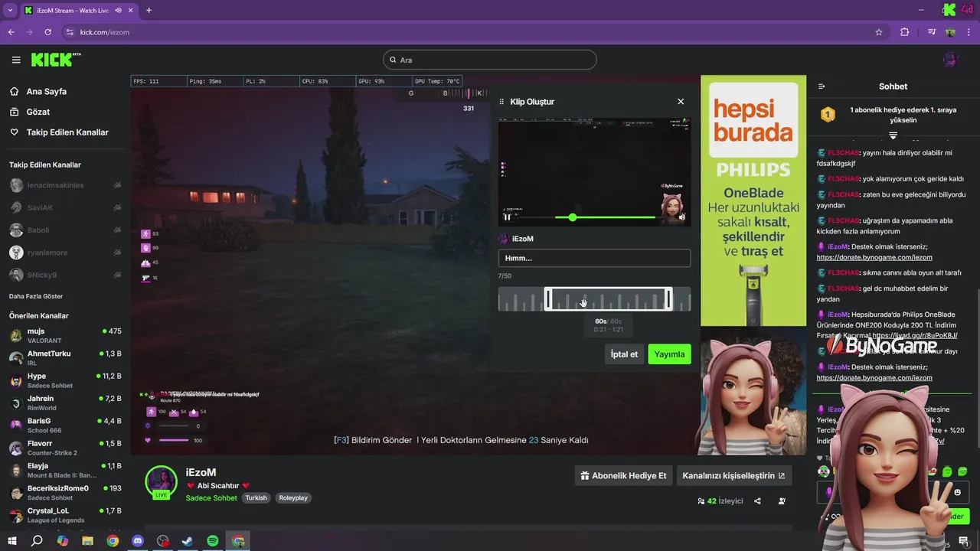
Task: Select followed channel 9Nicky9
Action: tap(65, 275)
